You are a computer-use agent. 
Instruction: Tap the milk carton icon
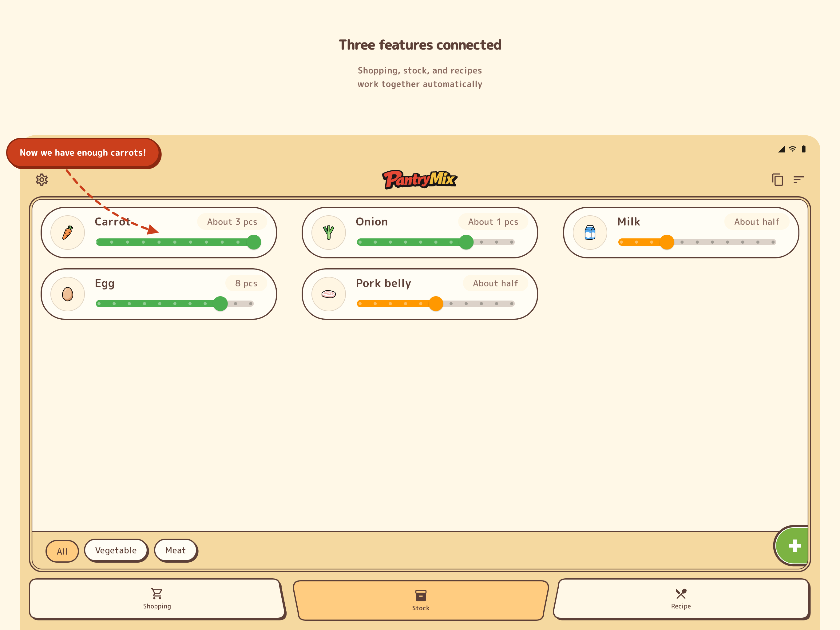pyautogui.click(x=590, y=233)
